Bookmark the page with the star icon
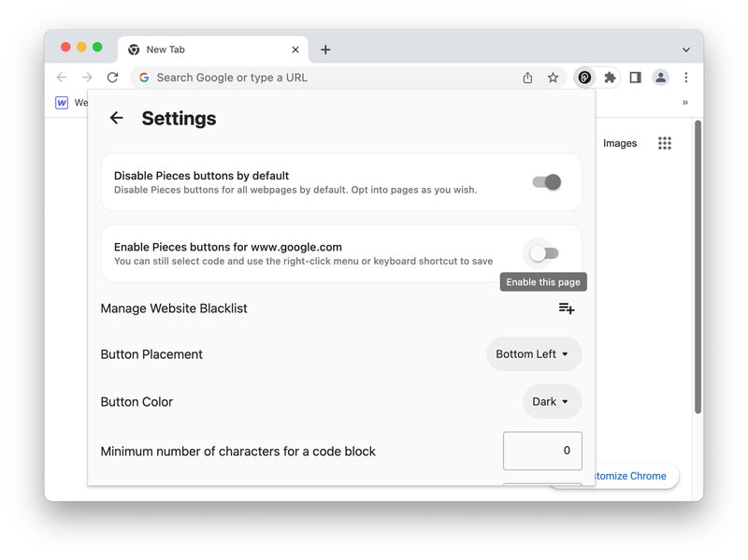 click(554, 78)
